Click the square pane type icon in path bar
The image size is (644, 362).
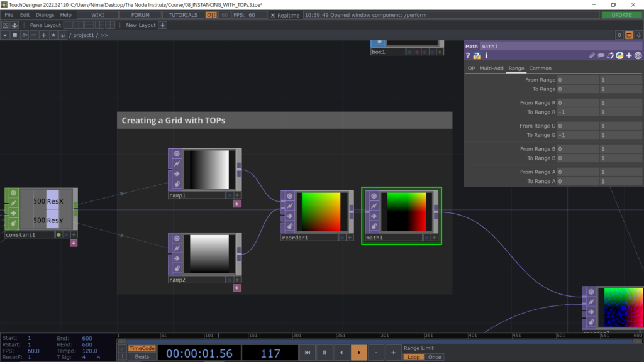[15, 35]
